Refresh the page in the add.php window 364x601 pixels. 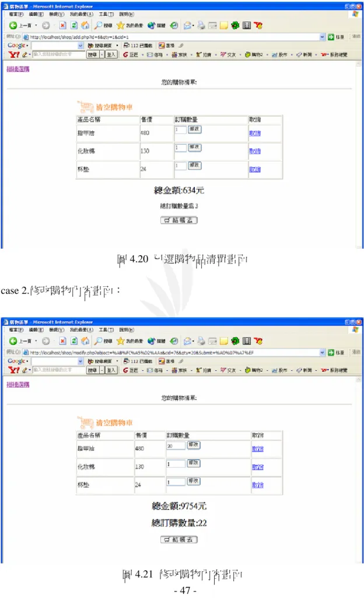[x=74, y=25]
